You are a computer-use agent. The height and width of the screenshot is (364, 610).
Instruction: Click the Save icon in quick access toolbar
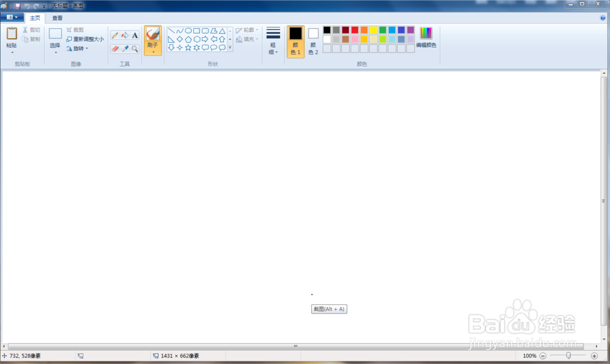[x=18, y=6]
